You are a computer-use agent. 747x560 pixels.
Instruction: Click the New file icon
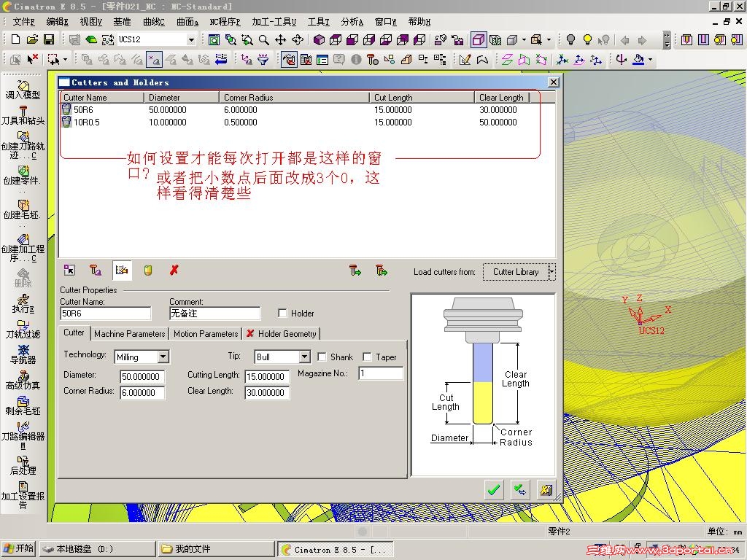15,39
